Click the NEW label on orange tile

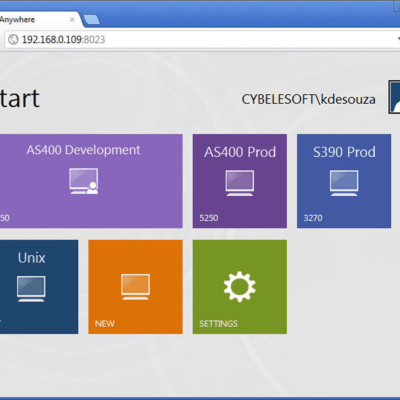point(105,324)
